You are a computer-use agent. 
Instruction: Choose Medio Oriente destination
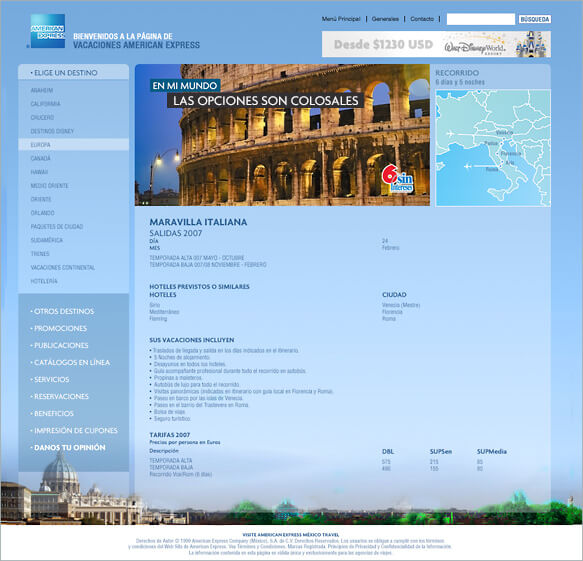click(49, 186)
